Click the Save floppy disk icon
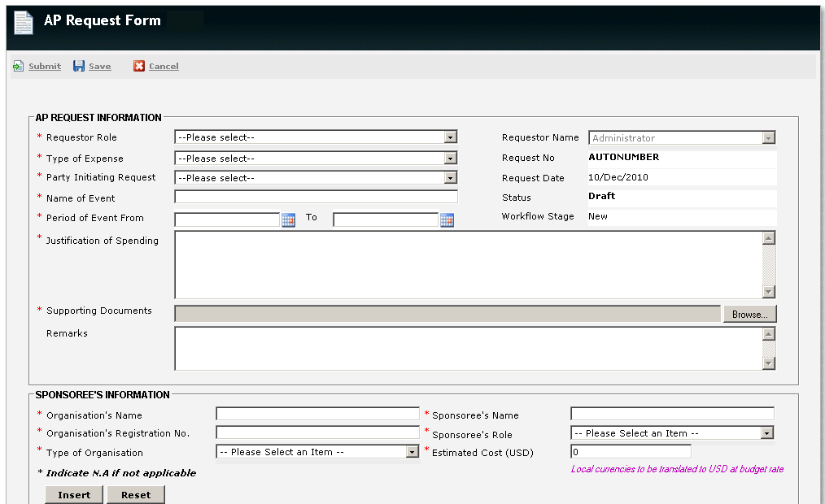Image resolution: width=825 pixels, height=504 pixels. (x=79, y=66)
